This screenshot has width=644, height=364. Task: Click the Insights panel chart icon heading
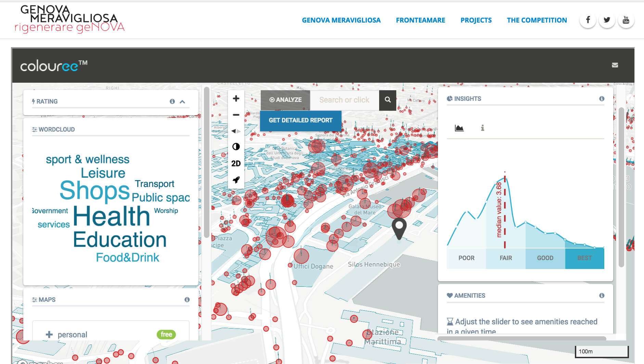pos(450,99)
